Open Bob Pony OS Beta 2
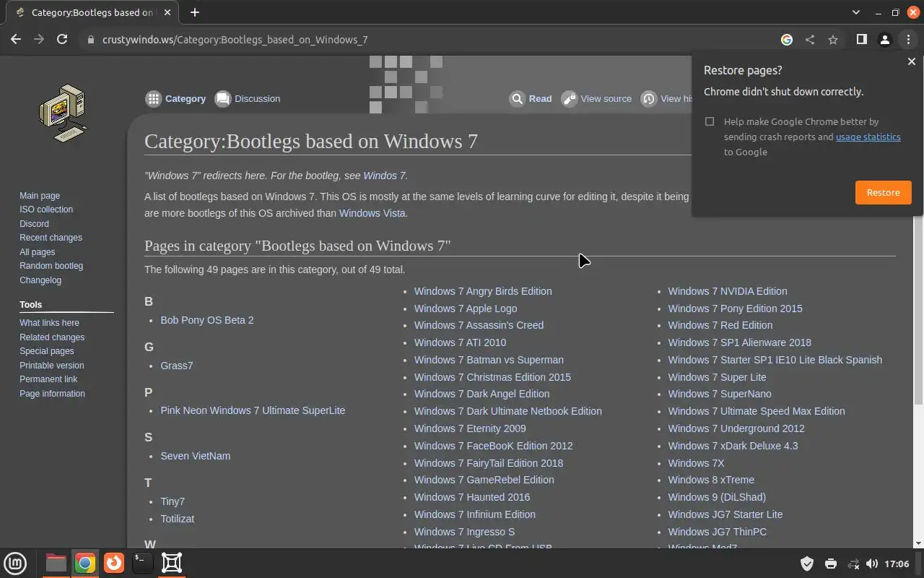 207,320
